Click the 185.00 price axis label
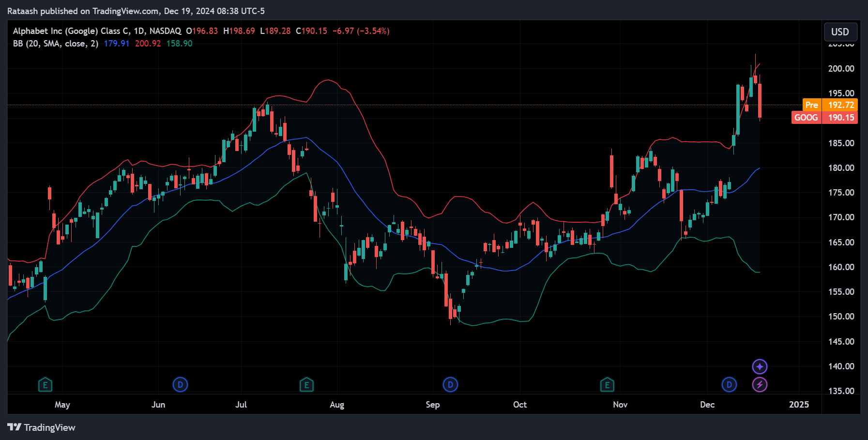 [841, 143]
